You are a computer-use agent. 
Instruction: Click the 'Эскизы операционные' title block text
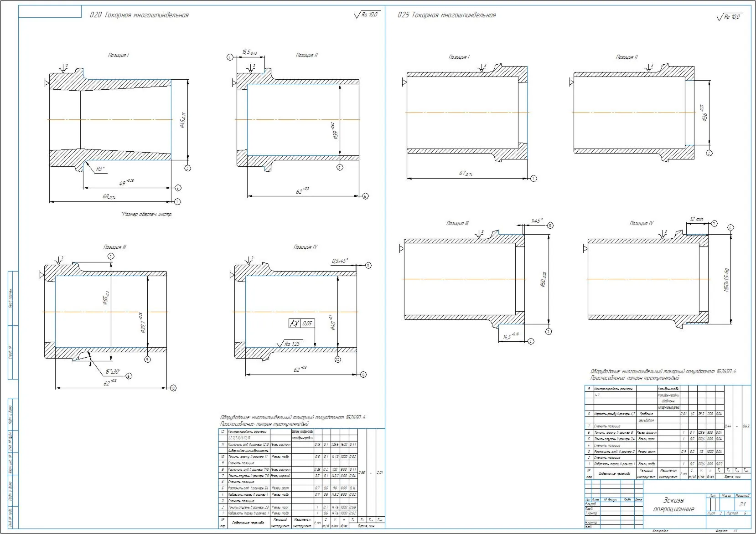[x=673, y=504]
